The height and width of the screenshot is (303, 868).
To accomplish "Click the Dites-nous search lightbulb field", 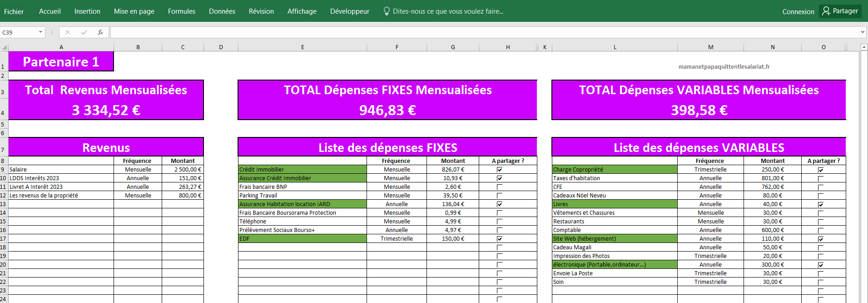I will (443, 11).
